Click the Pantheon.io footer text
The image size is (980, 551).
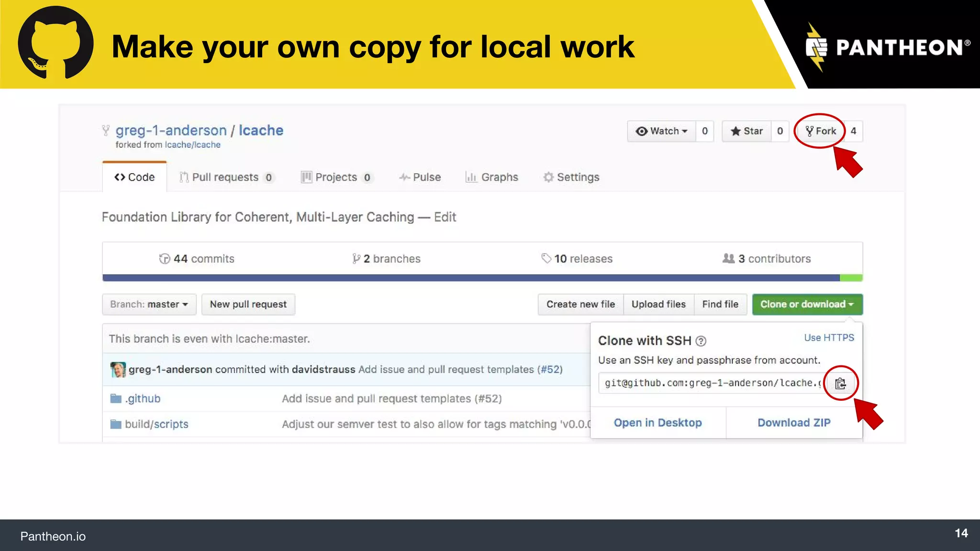[53, 536]
